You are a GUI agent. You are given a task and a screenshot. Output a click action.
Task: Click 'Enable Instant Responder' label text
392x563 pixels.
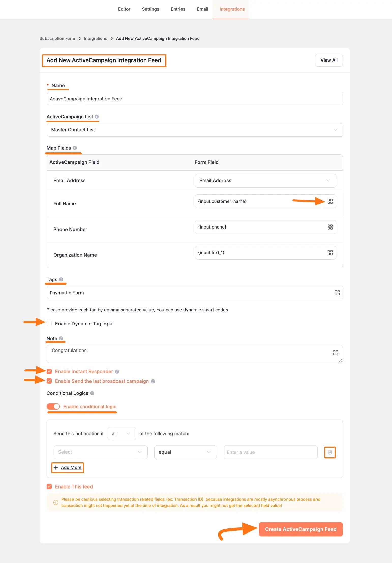coord(84,372)
